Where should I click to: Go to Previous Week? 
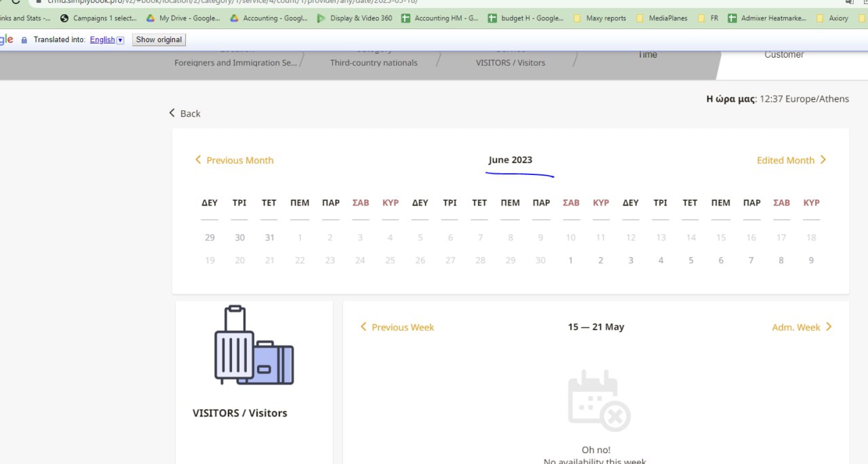[397, 327]
